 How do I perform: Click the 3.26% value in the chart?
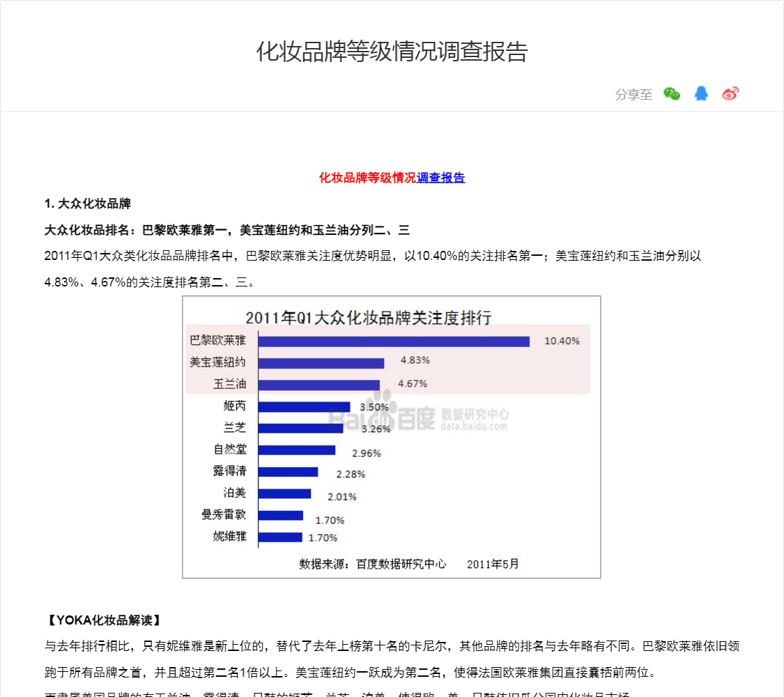click(376, 429)
